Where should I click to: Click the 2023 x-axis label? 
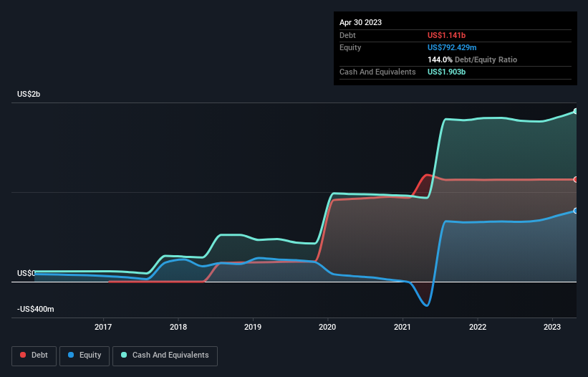(x=552, y=327)
